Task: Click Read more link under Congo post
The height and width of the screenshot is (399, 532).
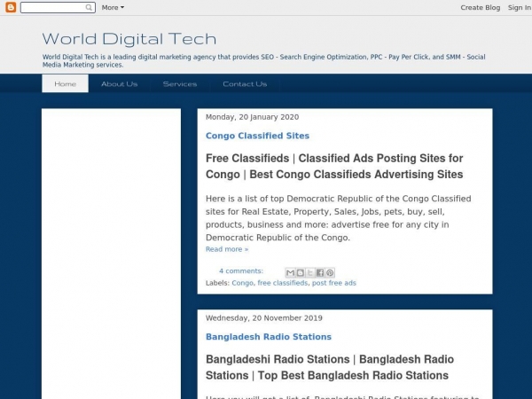Action: [227, 249]
